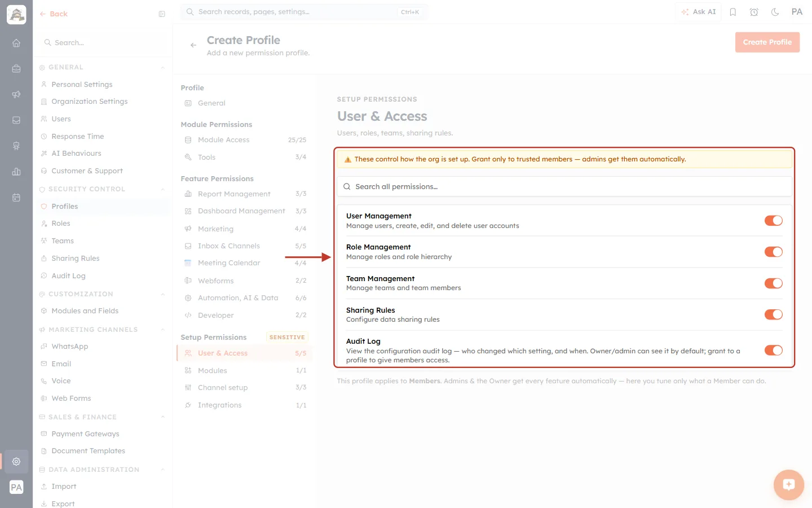Open Module Access permissions tab
Viewport: 812px width, 508px height.
245,140
